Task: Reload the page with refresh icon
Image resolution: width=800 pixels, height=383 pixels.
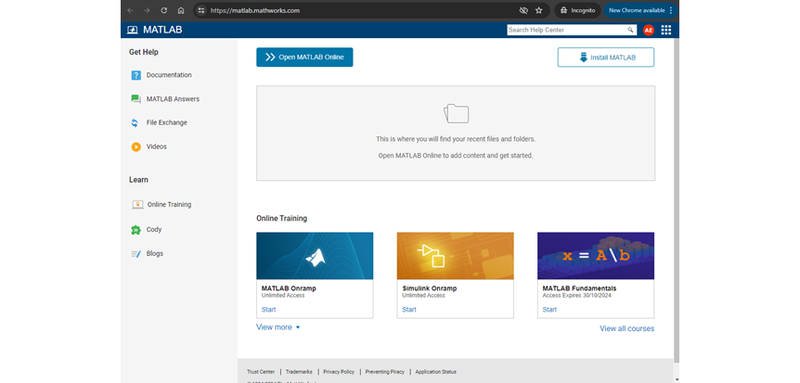Action: pyautogui.click(x=164, y=10)
